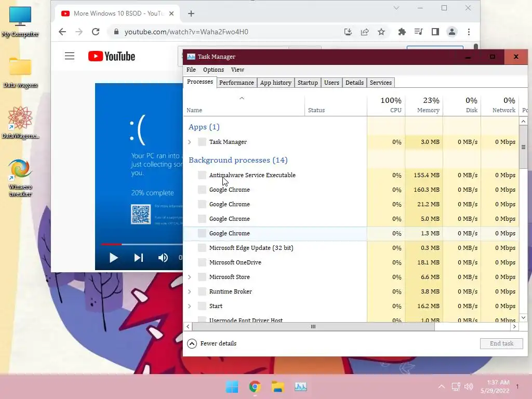Image resolution: width=532 pixels, height=399 pixels.
Task: Select Antimalware Service Executable row
Action: (x=351, y=175)
